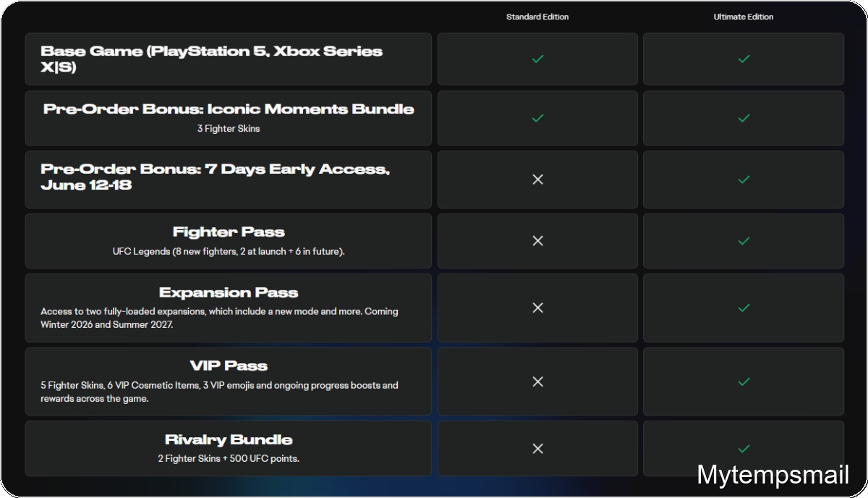Click the VIP Pass heading
The height and width of the screenshot is (498, 868).
pyautogui.click(x=229, y=366)
